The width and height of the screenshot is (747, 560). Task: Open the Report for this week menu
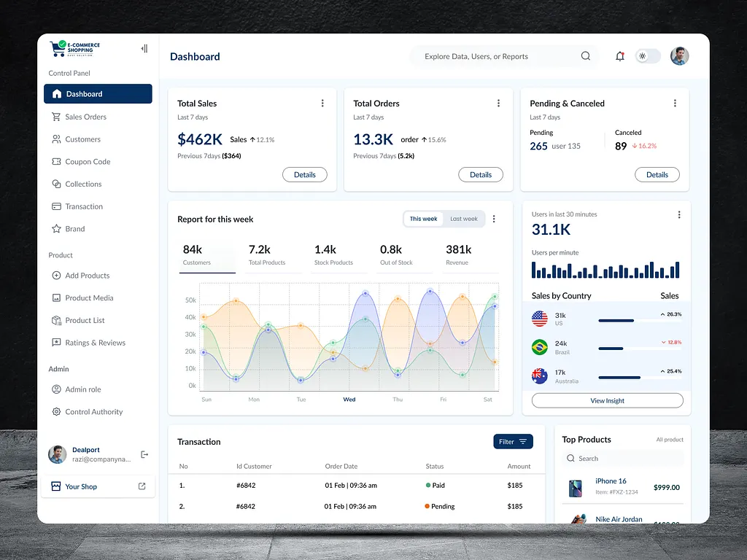(493, 219)
